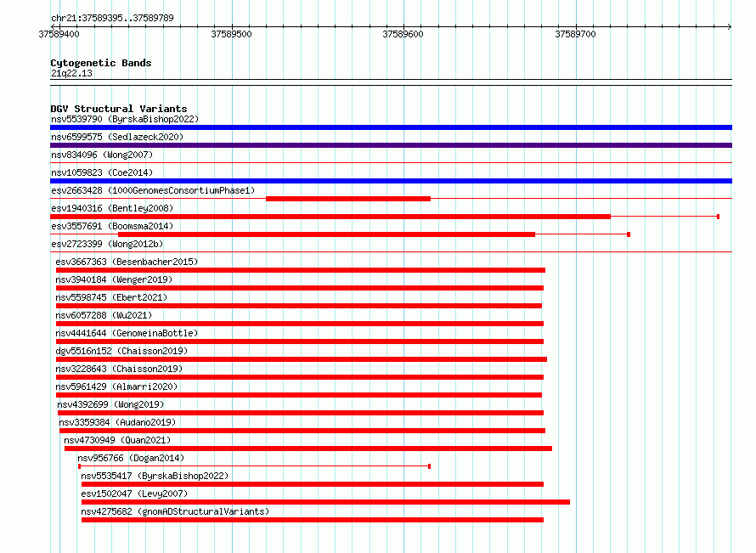
Task: Open variant nsv4730949 (Quan2021) label
Action: pyautogui.click(x=117, y=440)
